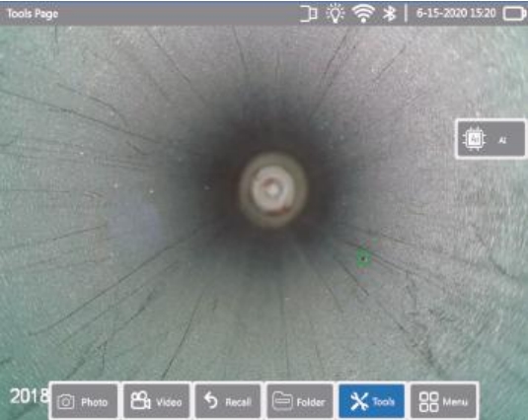Viewport: 528px width, 420px height.
Task: Click the battery indicator icon
Action: (514, 14)
